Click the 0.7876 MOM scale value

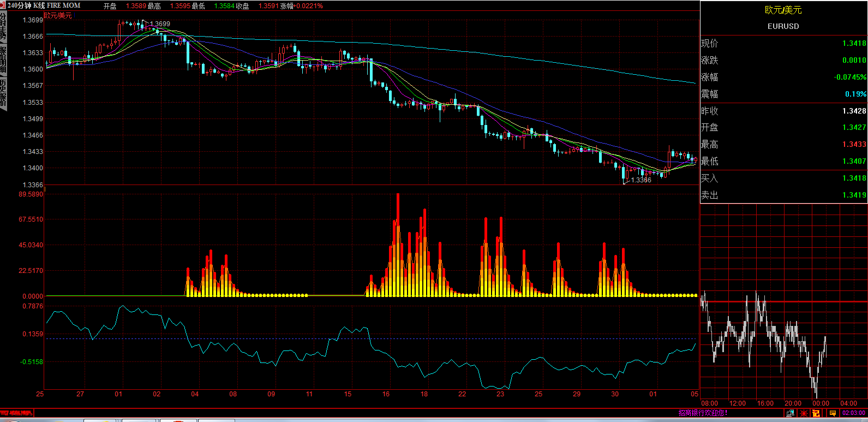tap(33, 306)
